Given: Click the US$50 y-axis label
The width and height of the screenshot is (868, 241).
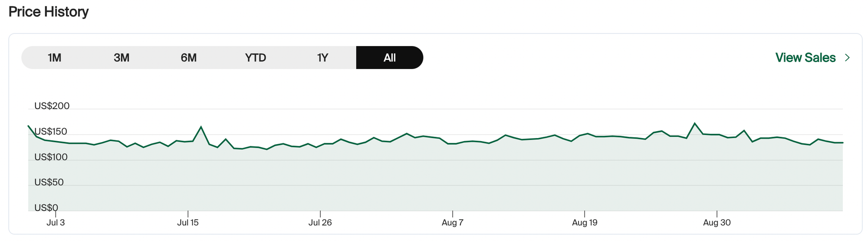Looking at the screenshot, I should tap(49, 182).
